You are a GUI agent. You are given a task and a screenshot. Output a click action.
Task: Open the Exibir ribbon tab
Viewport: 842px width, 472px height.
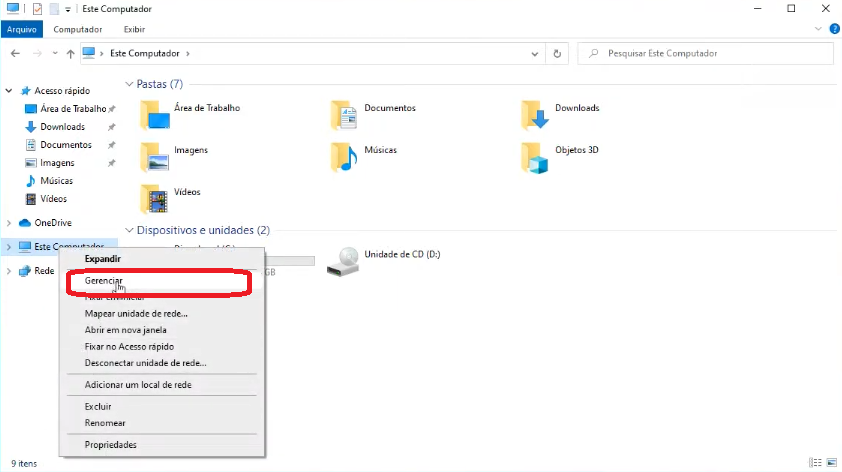pyautogui.click(x=134, y=30)
